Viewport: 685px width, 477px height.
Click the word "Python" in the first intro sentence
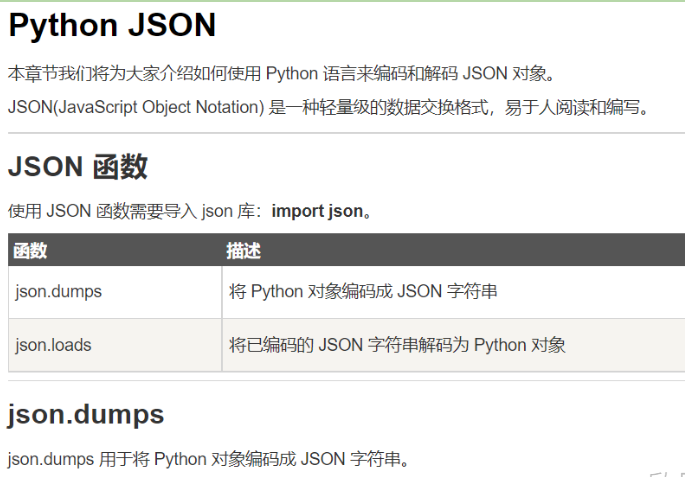click(291, 73)
